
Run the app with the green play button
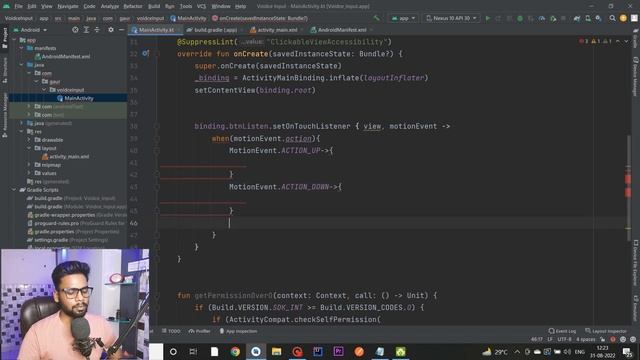tap(487, 18)
